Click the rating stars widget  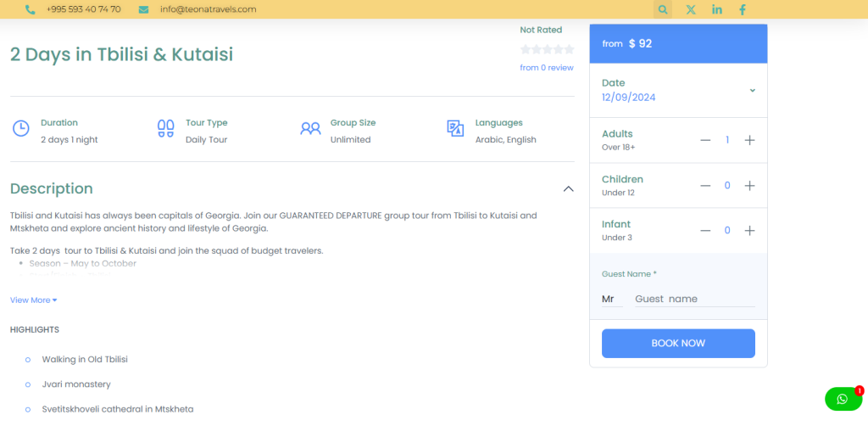(x=547, y=50)
